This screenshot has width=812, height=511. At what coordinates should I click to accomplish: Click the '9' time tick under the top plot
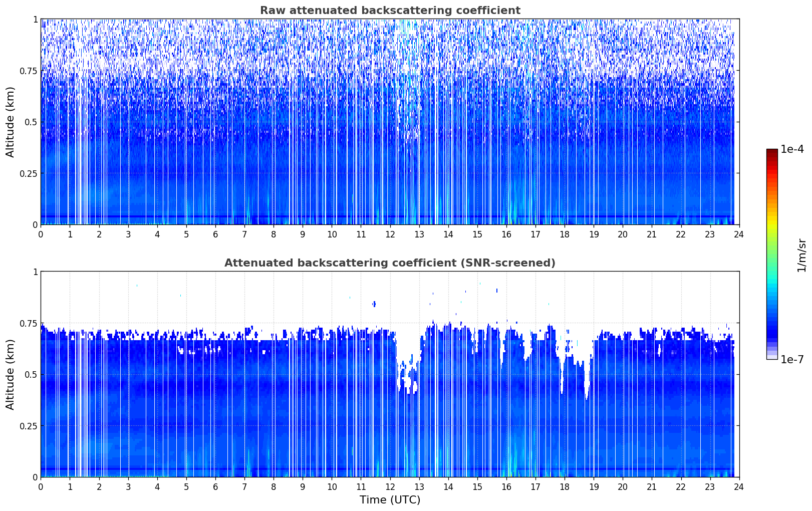(303, 234)
